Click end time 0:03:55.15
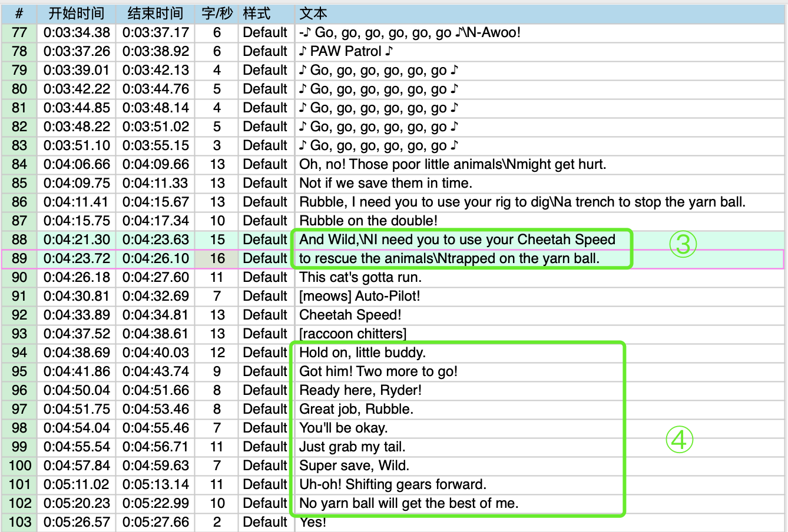The height and width of the screenshot is (532, 788). 155,145
